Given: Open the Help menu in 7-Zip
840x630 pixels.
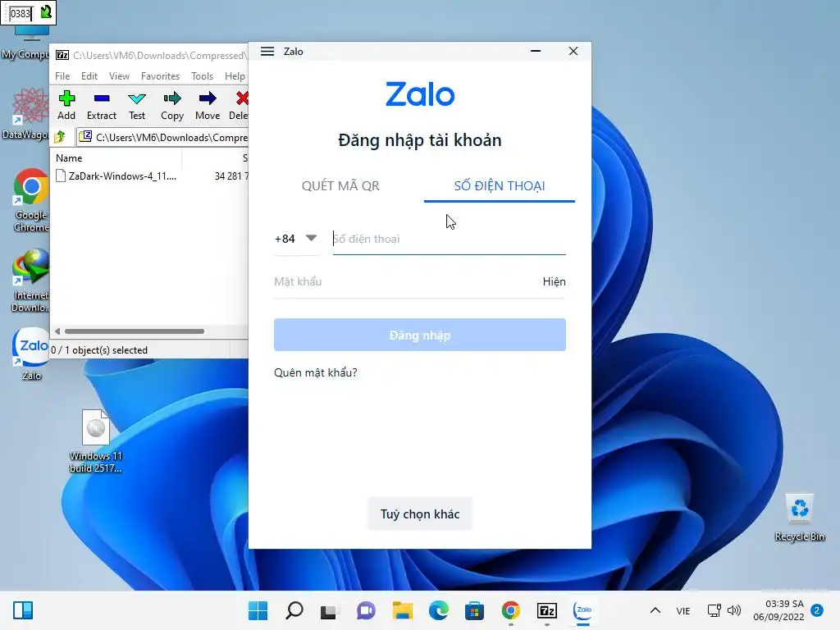Looking at the screenshot, I should click(235, 76).
